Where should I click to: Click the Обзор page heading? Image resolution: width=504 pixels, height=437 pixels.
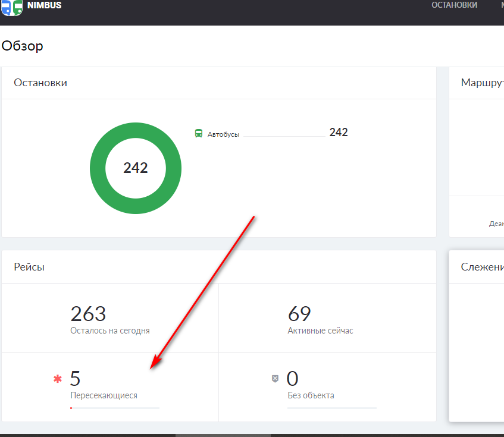(x=23, y=46)
